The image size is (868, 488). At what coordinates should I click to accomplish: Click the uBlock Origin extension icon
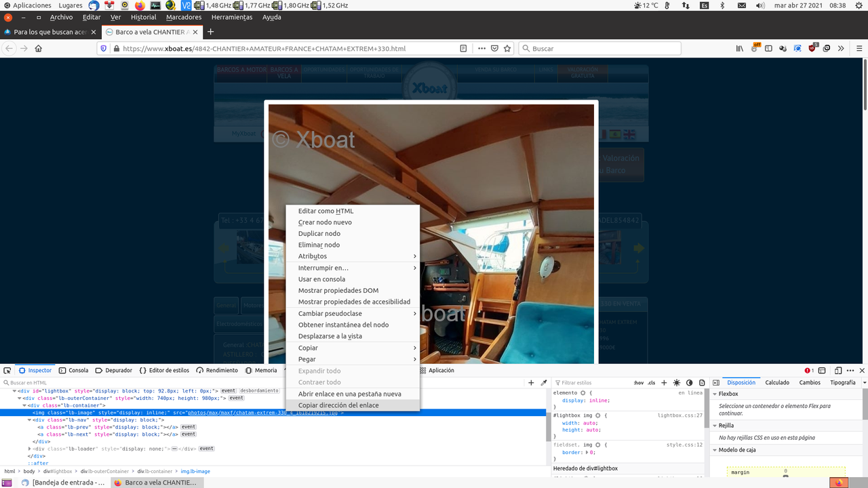(x=813, y=48)
